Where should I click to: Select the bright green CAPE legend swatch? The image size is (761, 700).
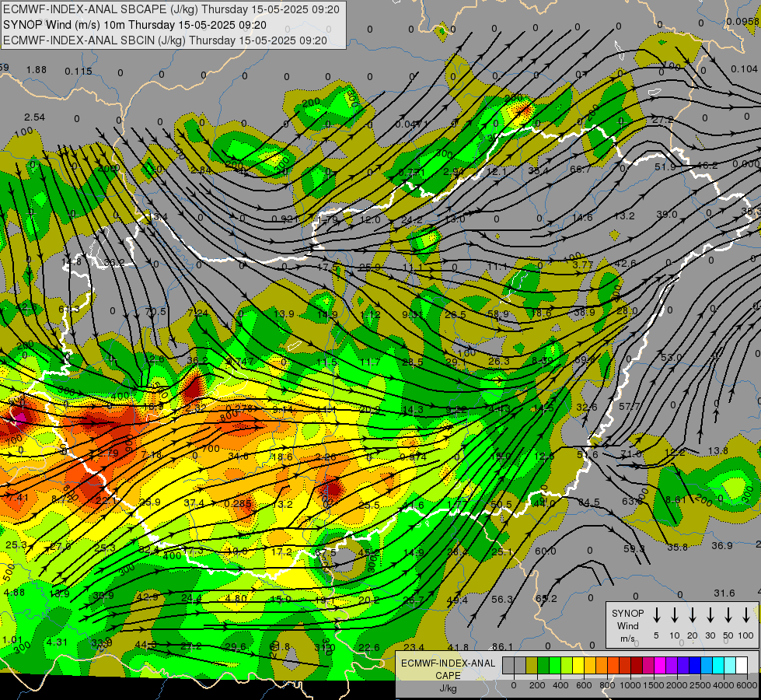pyautogui.click(x=555, y=665)
